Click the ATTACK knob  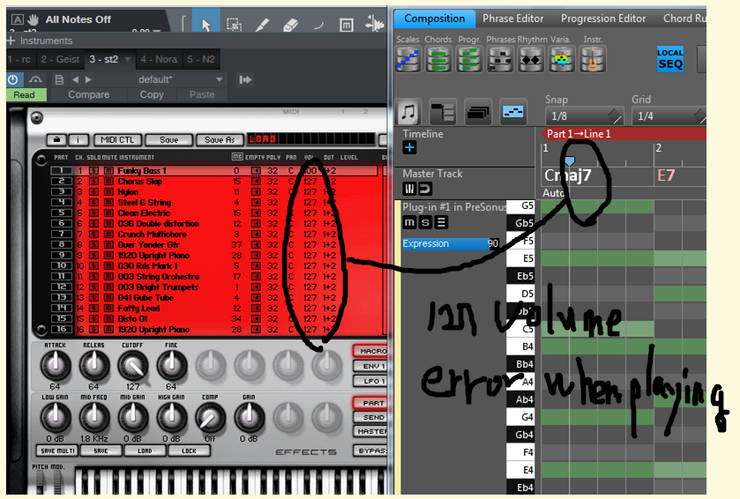(x=55, y=366)
